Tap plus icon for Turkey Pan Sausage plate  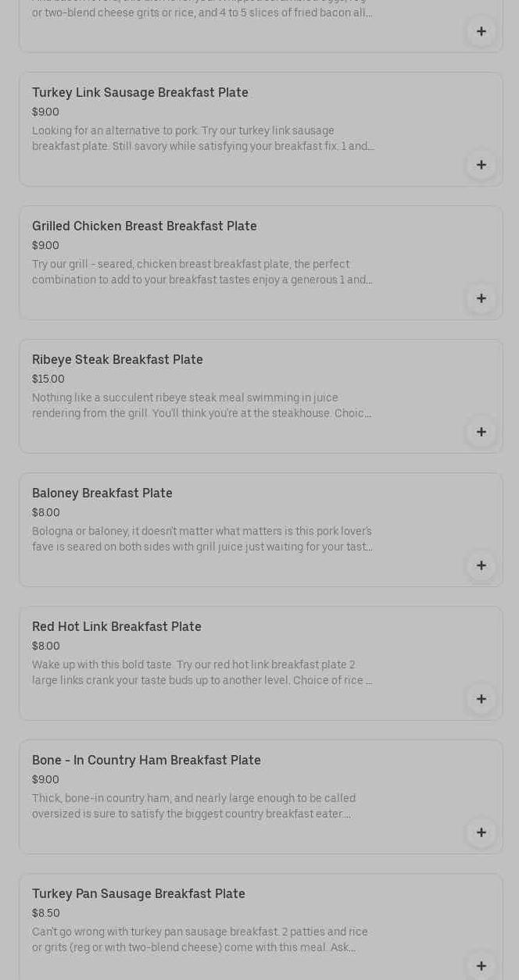pos(481,966)
